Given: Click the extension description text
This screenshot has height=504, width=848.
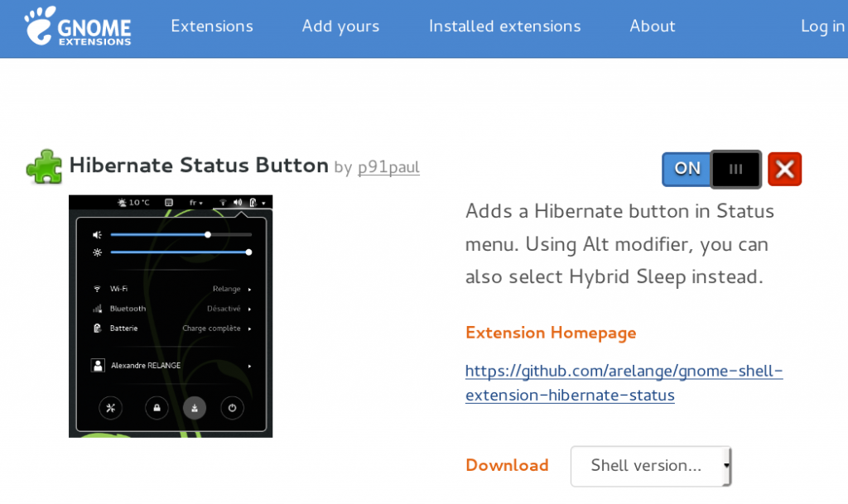Looking at the screenshot, I should tap(619, 244).
